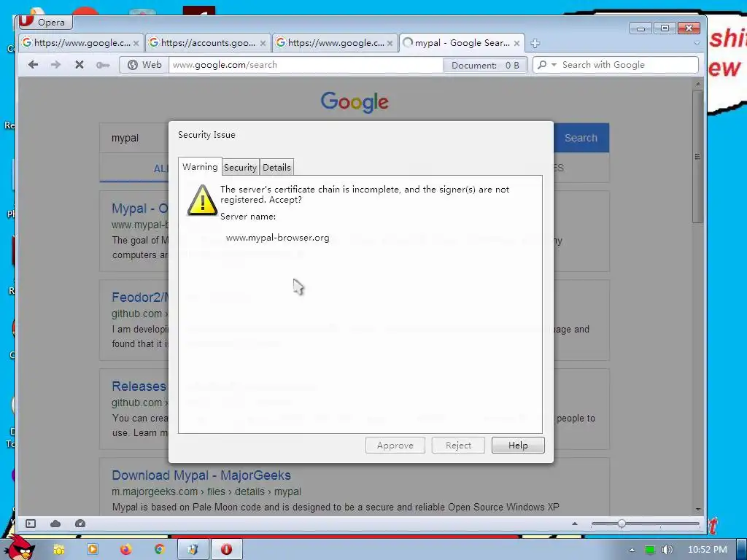
Task: Open Chrome from the taskbar
Action: [159, 550]
